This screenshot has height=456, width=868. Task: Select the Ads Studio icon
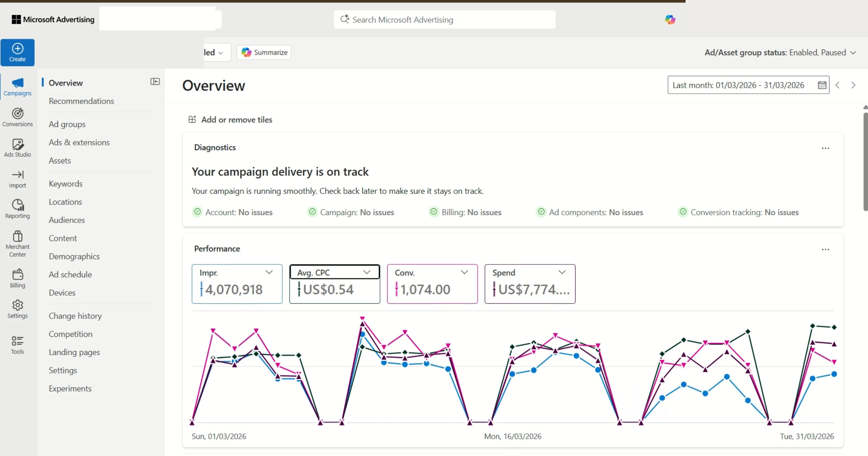point(18,147)
